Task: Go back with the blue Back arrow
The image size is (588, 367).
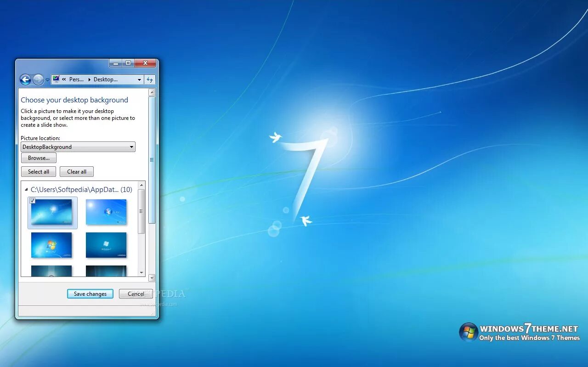Action: 25,79
